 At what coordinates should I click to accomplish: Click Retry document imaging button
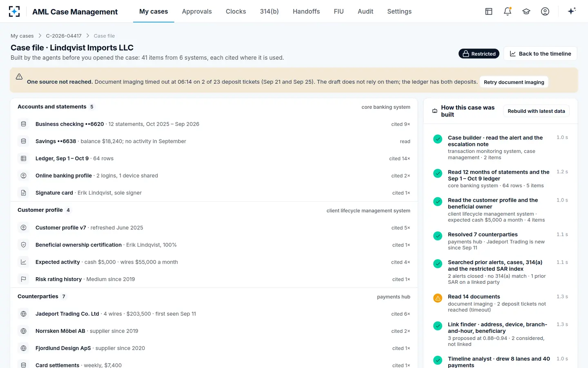(514, 82)
